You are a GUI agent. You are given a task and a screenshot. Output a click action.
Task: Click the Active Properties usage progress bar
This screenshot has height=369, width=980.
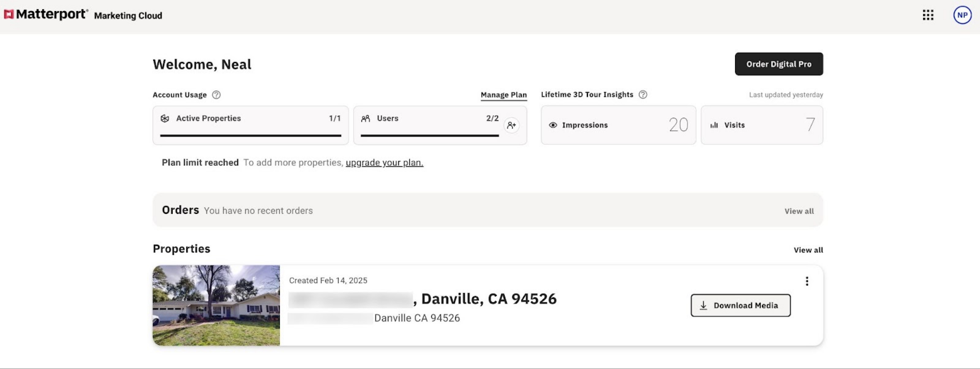(250, 135)
